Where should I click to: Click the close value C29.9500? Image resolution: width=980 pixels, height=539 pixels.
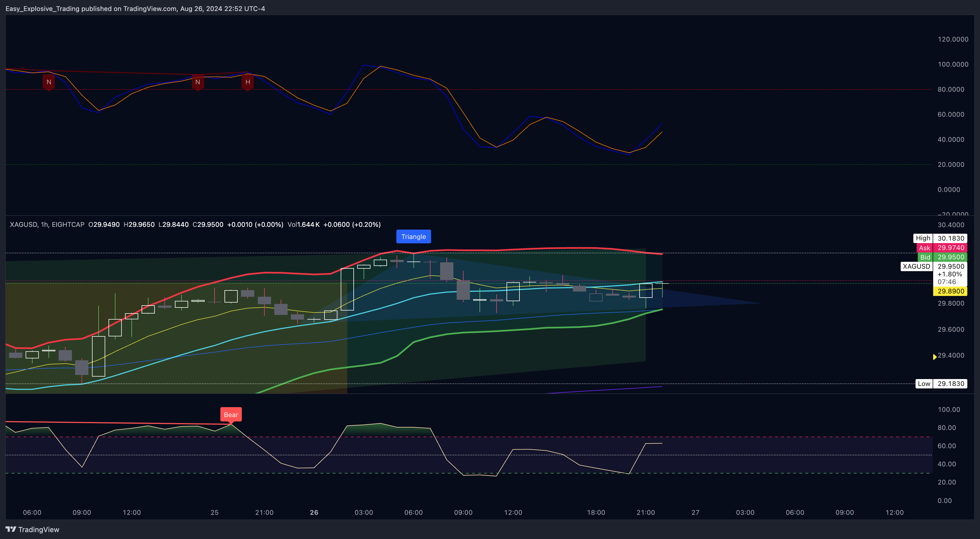pyautogui.click(x=208, y=224)
